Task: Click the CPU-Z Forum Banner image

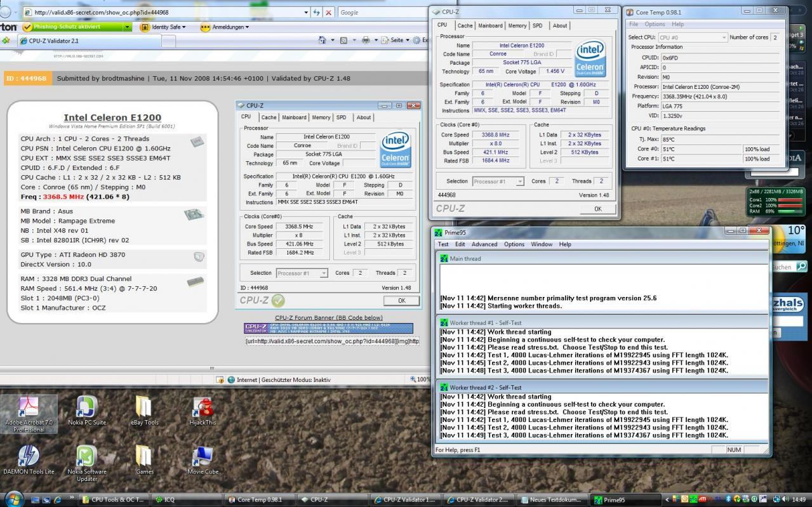Action: tap(328, 328)
